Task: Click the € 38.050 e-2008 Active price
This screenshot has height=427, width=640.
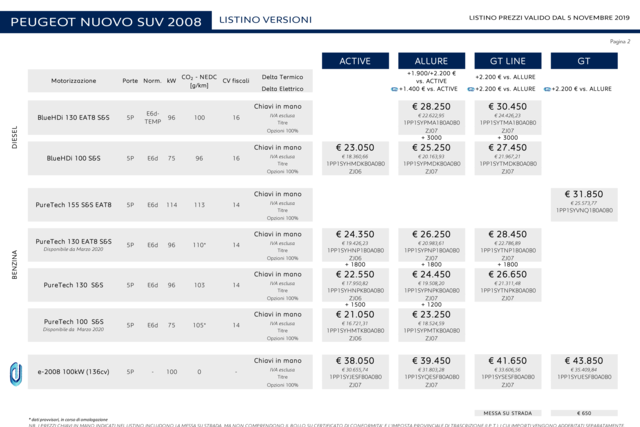Action: [x=355, y=360]
